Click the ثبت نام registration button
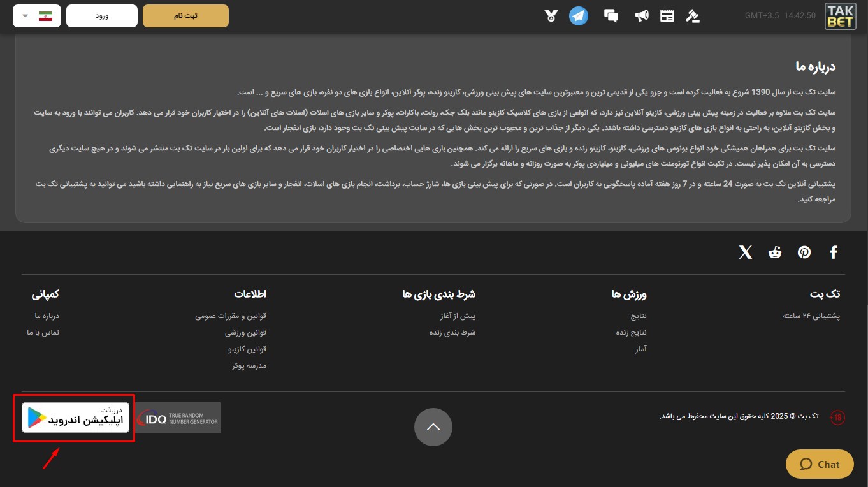 click(185, 16)
